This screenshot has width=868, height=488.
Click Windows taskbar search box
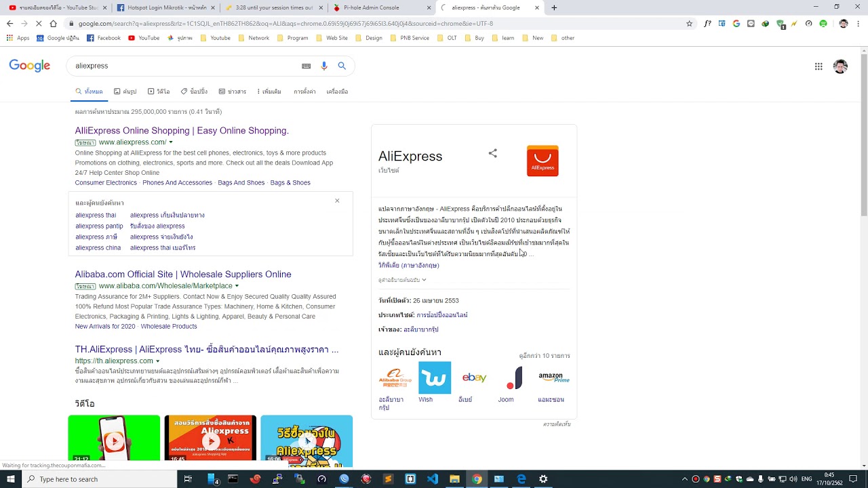coord(98,479)
